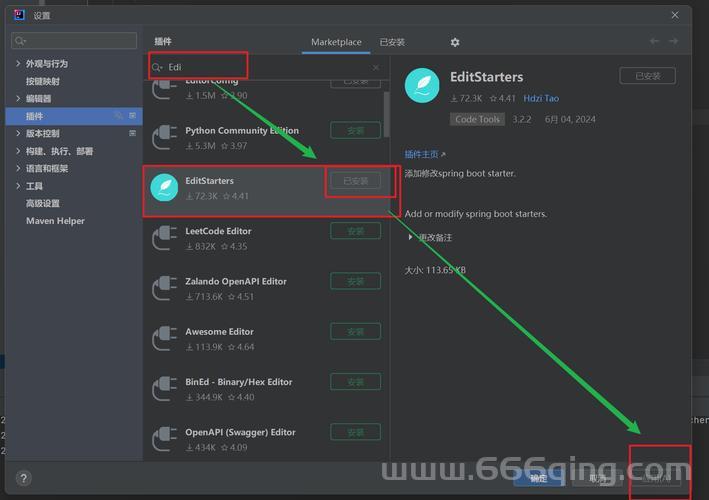
Task: Focus the settings search field
Action: (74, 41)
